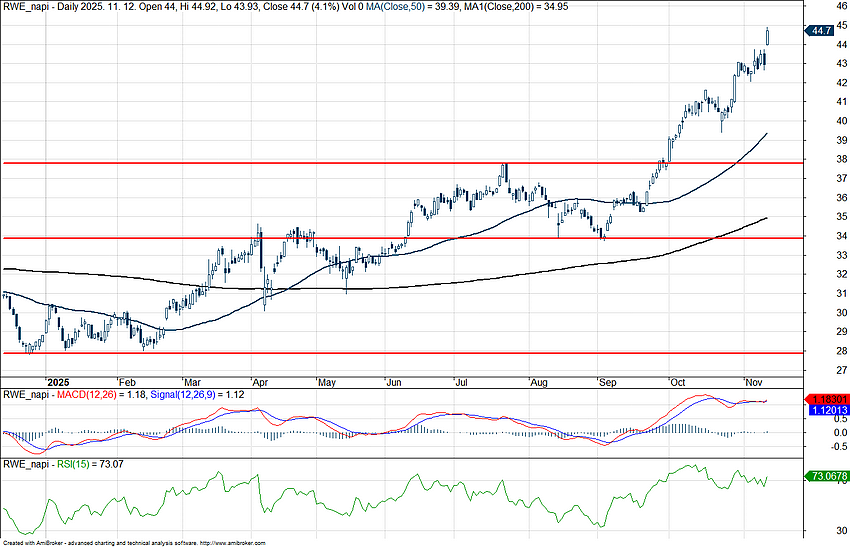Screen dimensions: 850x547
Task: Click the red support line at 28
Action: pos(400,353)
